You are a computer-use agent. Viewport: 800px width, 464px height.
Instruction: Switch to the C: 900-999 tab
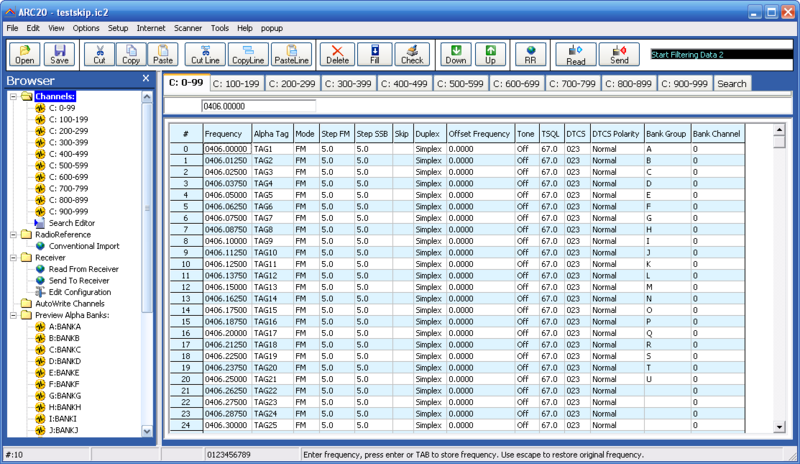(x=685, y=84)
